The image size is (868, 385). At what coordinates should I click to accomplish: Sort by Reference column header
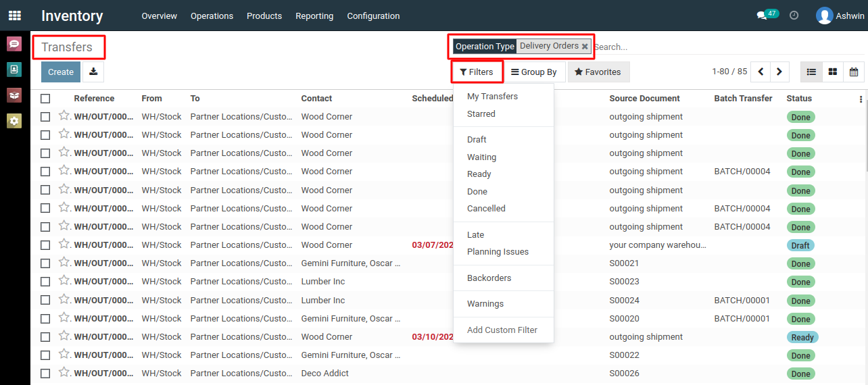tap(94, 99)
